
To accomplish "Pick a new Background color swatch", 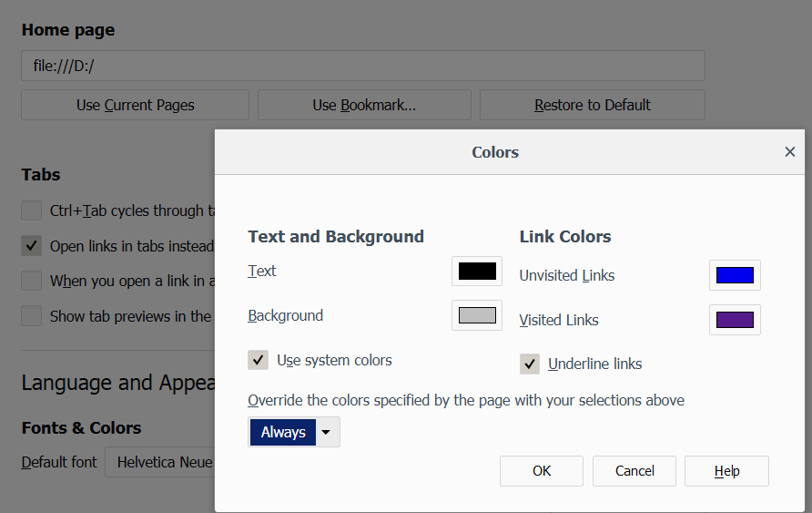I will tap(477, 316).
